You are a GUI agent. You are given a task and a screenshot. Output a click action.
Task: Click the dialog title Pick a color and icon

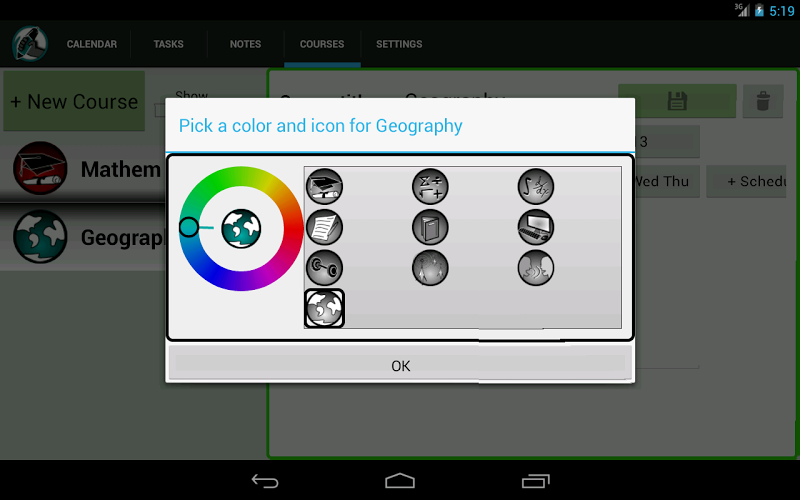coord(320,126)
